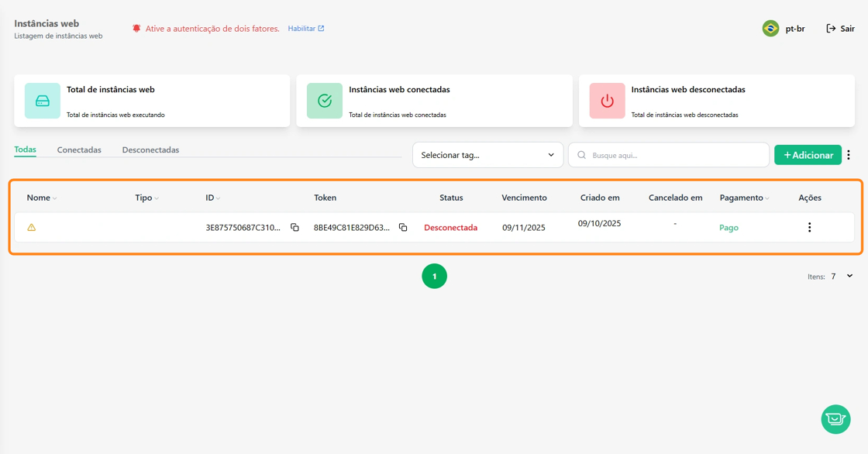Open the green chat support widget
This screenshot has height=454, width=868.
click(835, 419)
